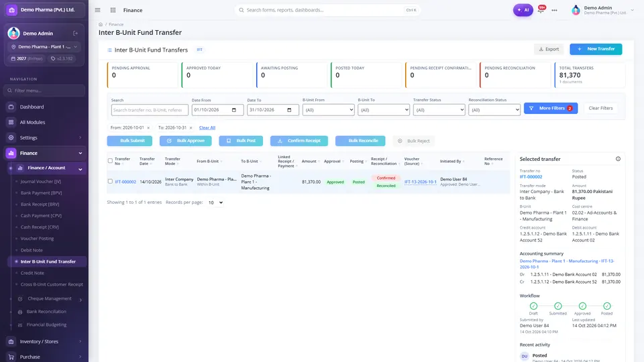This screenshot has width=644, height=362.
Task: Open Cash Receipt [CRV]
Action: pos(40,227)
